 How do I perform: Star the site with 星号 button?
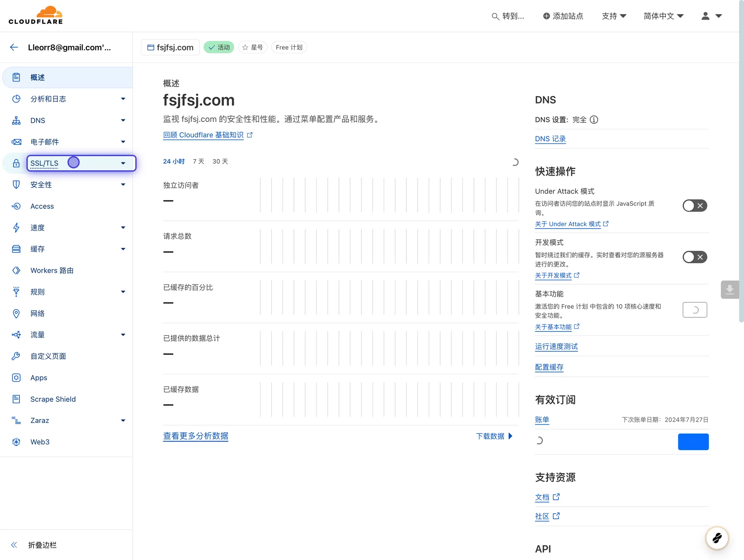(x=253, y=47)
